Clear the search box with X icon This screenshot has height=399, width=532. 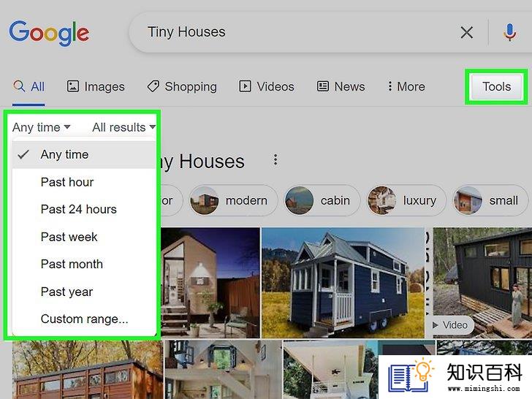tap(466, 33)
